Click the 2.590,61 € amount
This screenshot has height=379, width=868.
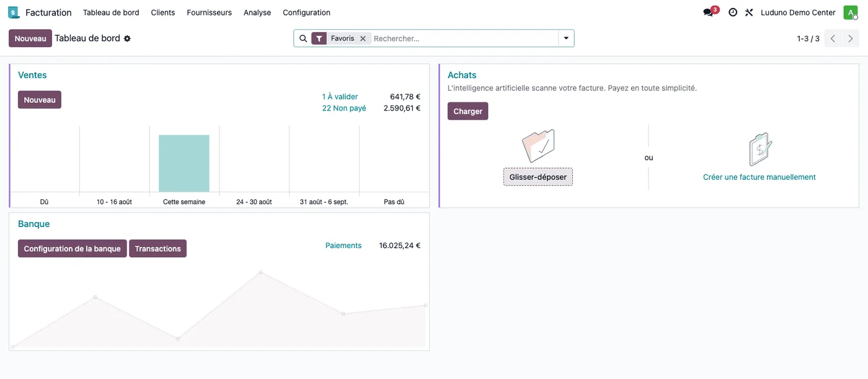pyautogui.click(x=402, y=108)
